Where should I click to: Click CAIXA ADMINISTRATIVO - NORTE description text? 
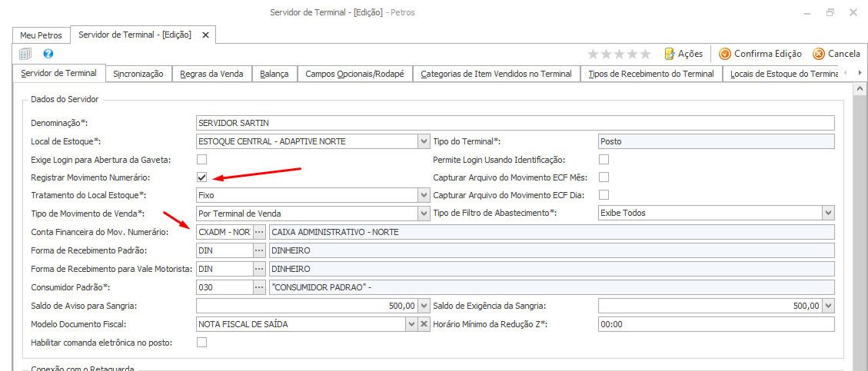click(x=335, y=232)
